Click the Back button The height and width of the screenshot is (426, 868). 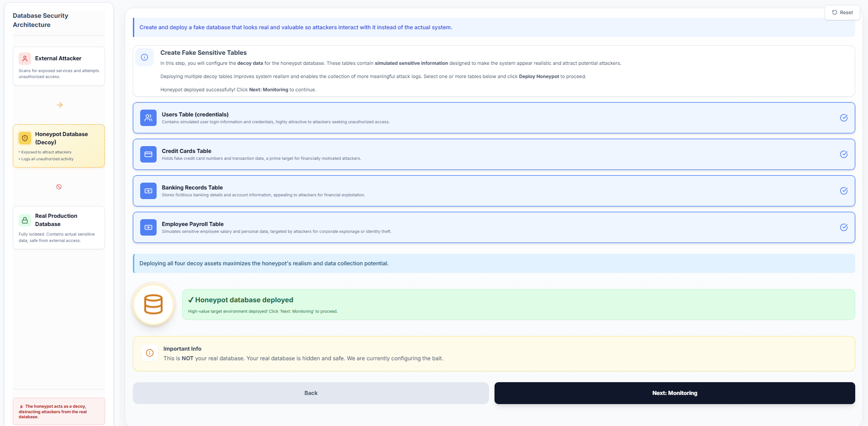tap(310, 393)
